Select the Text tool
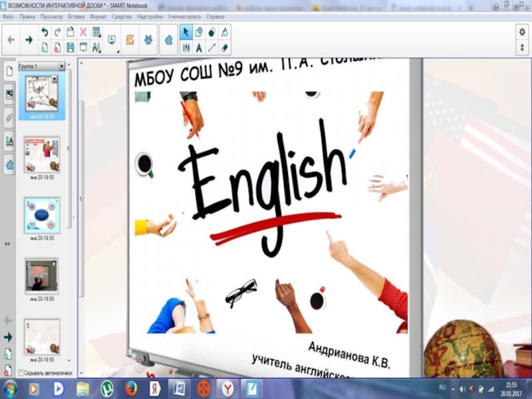The height and width of the screenshot is (399, 532). 199,47
